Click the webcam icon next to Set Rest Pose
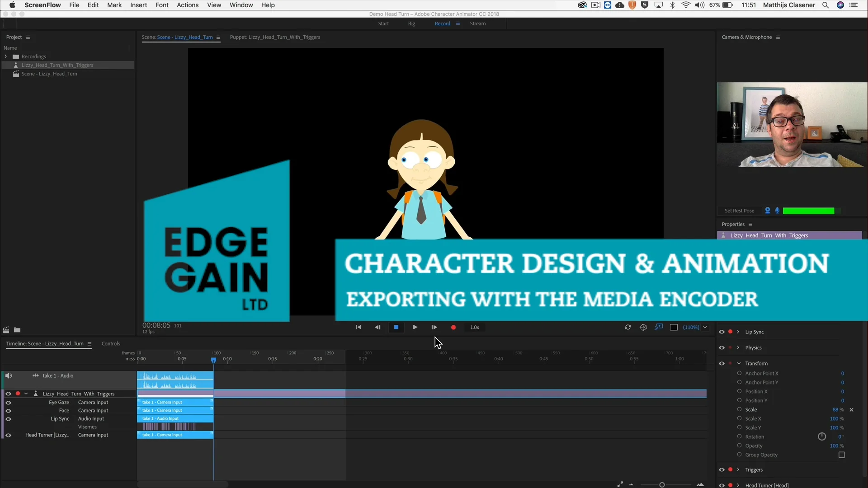The image size is (868, 488). [768, 211]
